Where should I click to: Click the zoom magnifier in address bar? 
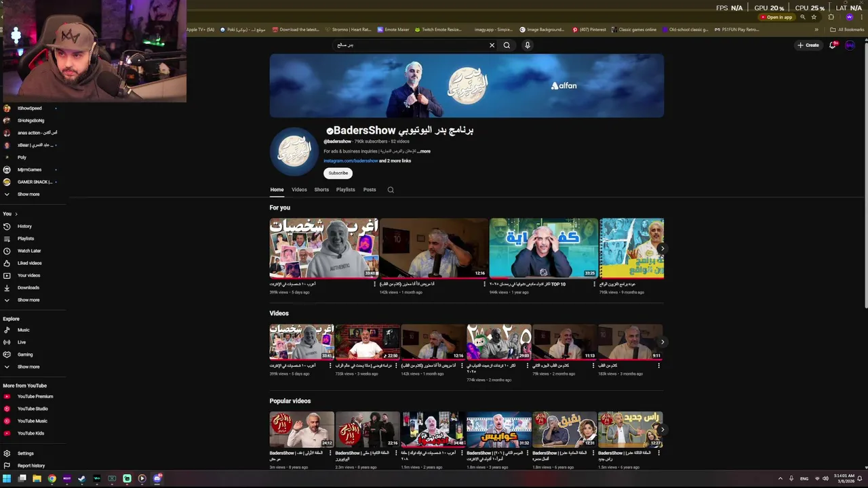click(x=803, y=17)
